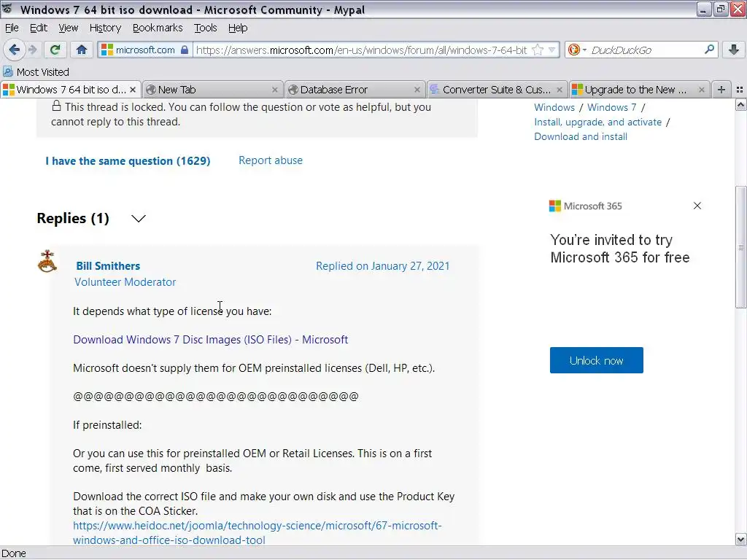
Task: Open the Help menu
Action: [238, 28]
